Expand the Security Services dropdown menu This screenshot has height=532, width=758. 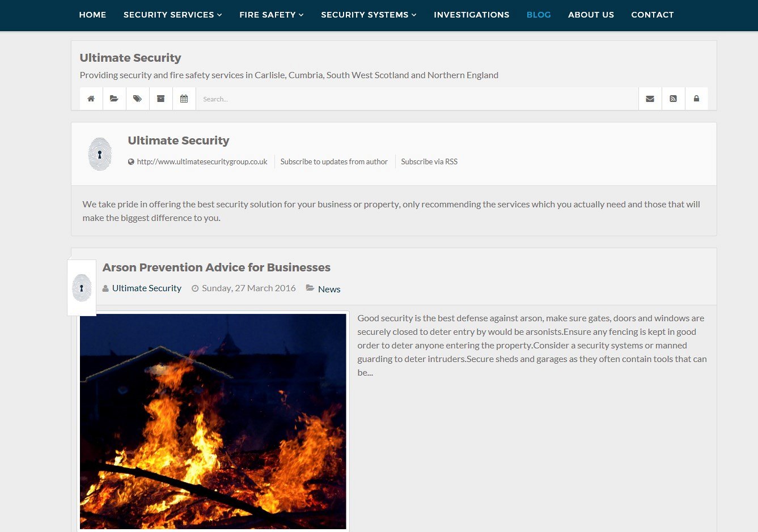pyautogui.click(x=172, y=15)
